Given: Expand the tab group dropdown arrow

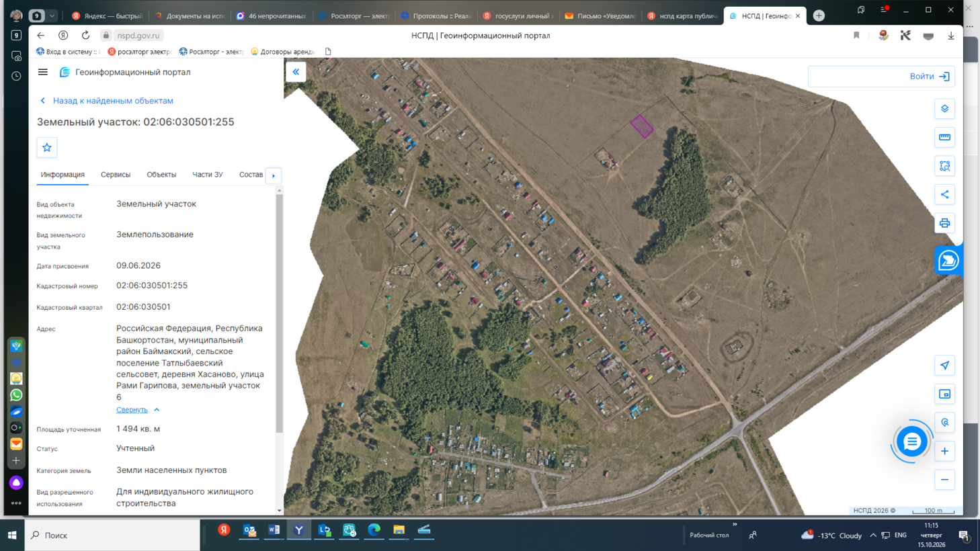Looking at the screenshot, I should coord(52,15).
